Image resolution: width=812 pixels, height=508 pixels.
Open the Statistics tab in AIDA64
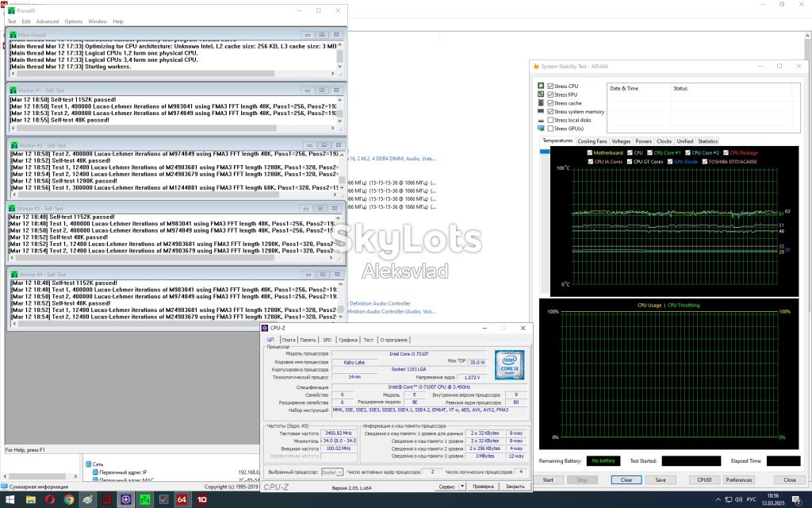[x=707, y=141]
